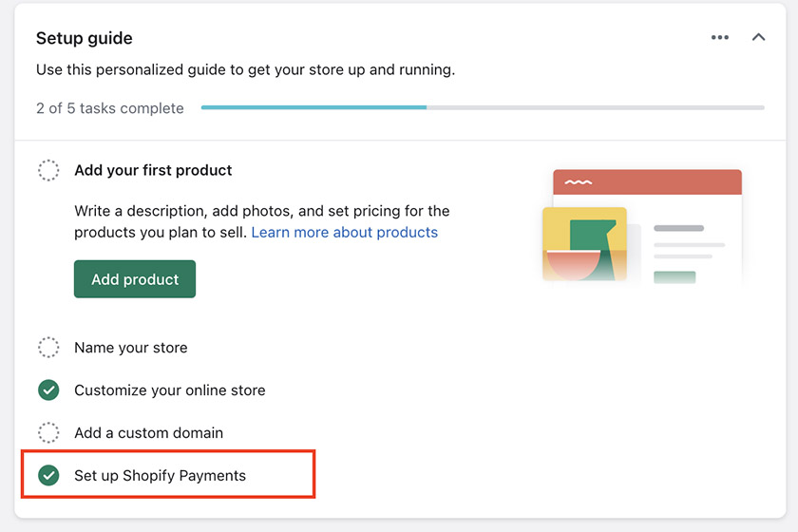Collapse the Setup guide card with chevron
The height and width of the screenshot is (532, 798).
[x=758, y=37]
